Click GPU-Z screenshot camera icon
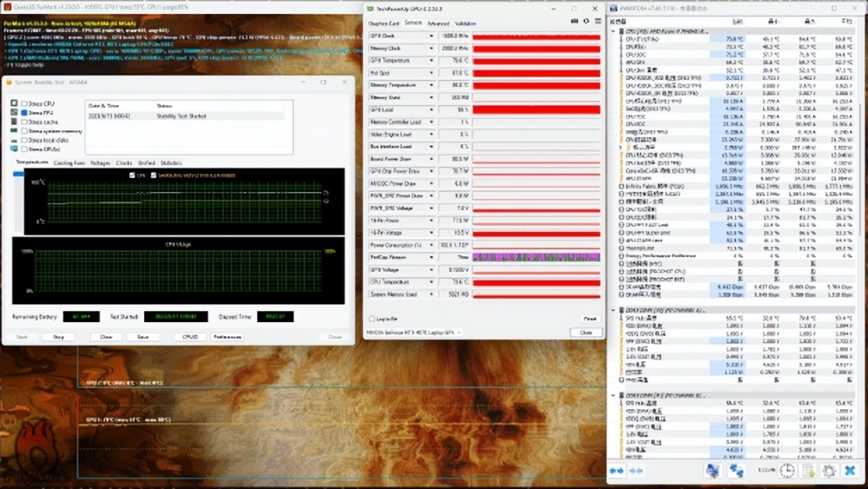 click(575, 21)
